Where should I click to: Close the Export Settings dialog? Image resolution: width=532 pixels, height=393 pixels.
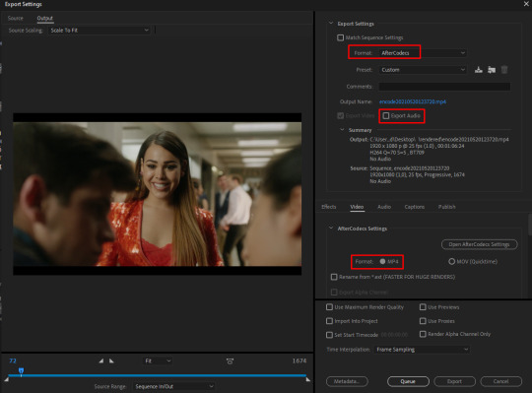click(526, 4)
